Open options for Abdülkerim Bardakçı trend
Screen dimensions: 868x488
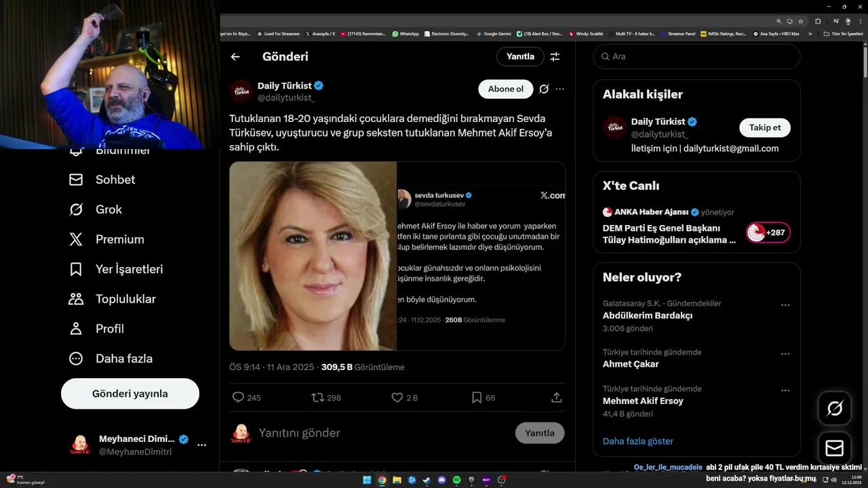[x=785, y=305]
